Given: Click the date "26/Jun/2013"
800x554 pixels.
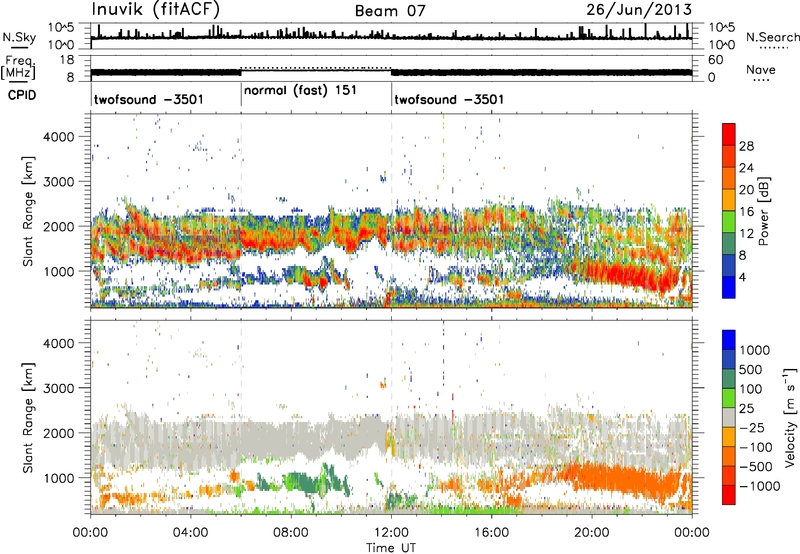Looking at the screenshot, I should (x=639, y=10).
